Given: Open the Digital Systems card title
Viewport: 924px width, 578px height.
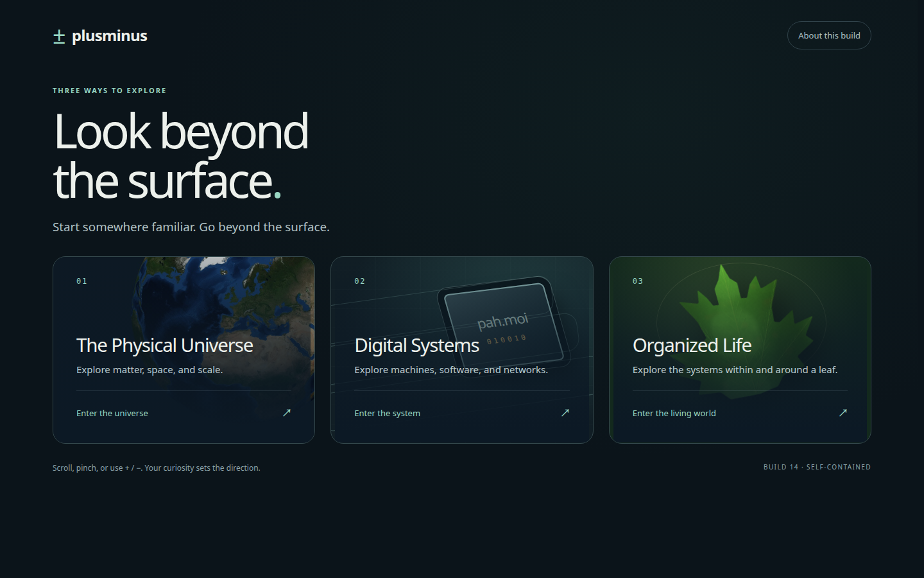Looking at the screenshot, I should point(416,346).
